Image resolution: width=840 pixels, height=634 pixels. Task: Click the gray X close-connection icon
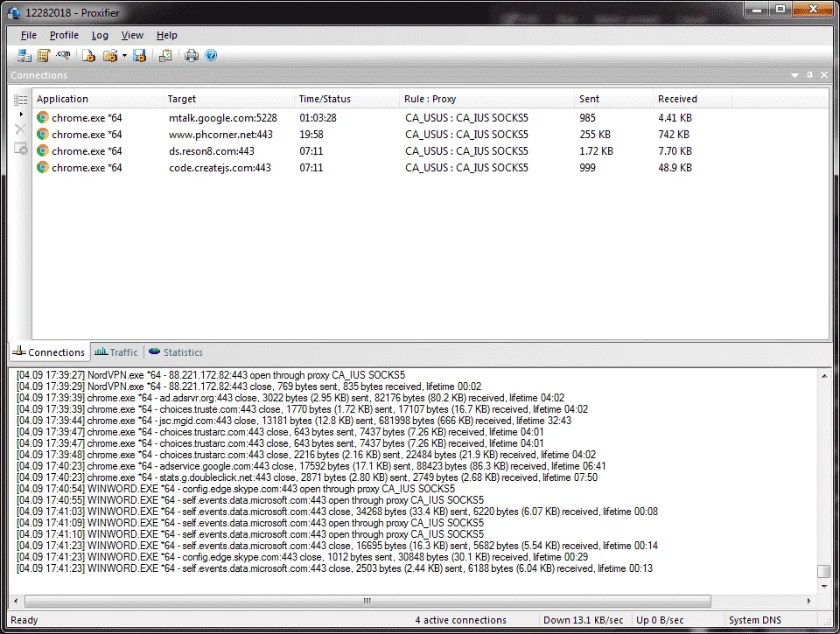coord(20,129)
